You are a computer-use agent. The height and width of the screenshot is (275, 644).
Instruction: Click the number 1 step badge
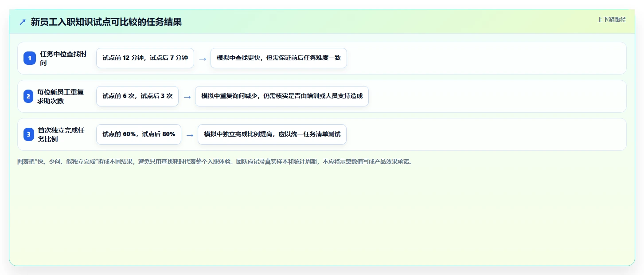[x=30, y=58]
